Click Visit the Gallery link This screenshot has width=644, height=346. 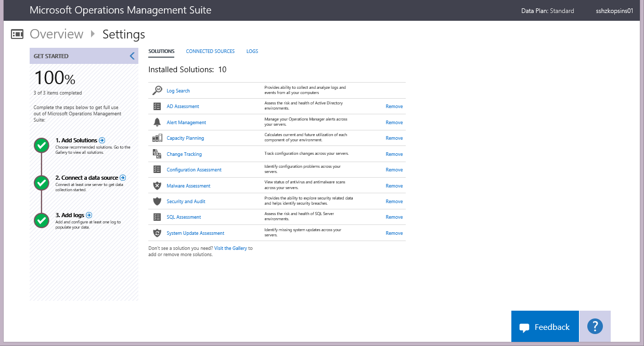tap(230, 248)
